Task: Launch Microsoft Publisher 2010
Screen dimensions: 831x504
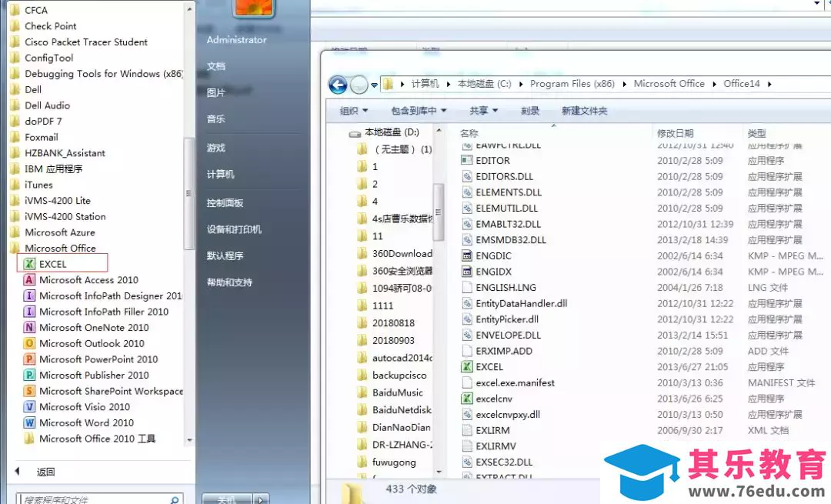Action: [x=86, y=375]
